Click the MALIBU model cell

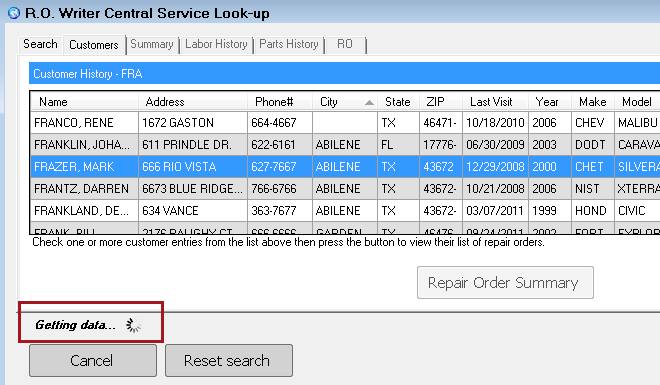pyautogui.click(x=638, y=123)
